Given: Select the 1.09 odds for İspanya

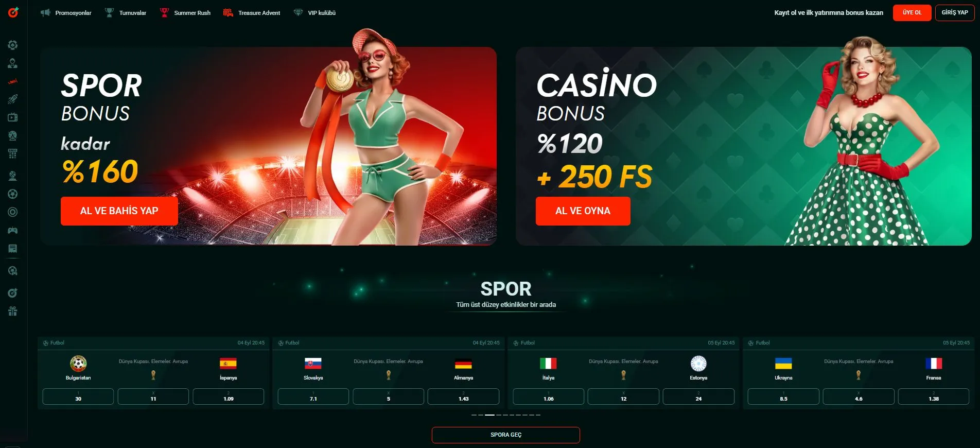Looking at the screenshot, I should (x=229, y=397).
